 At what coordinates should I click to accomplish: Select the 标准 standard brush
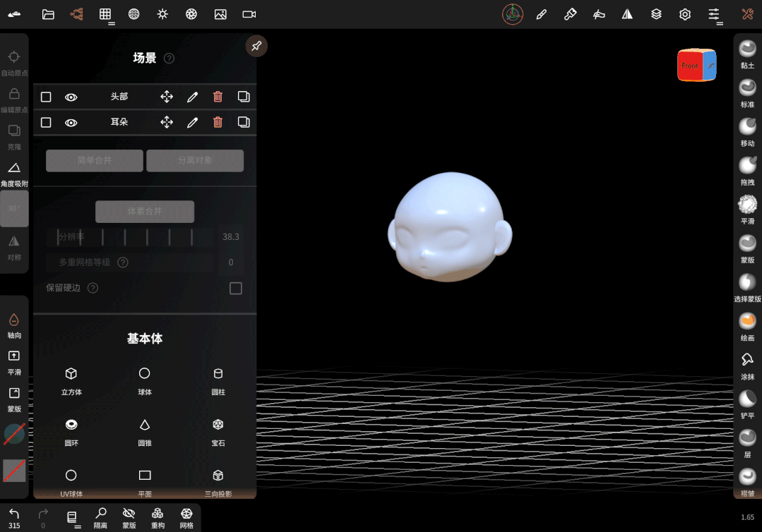[x=747, y=93]
